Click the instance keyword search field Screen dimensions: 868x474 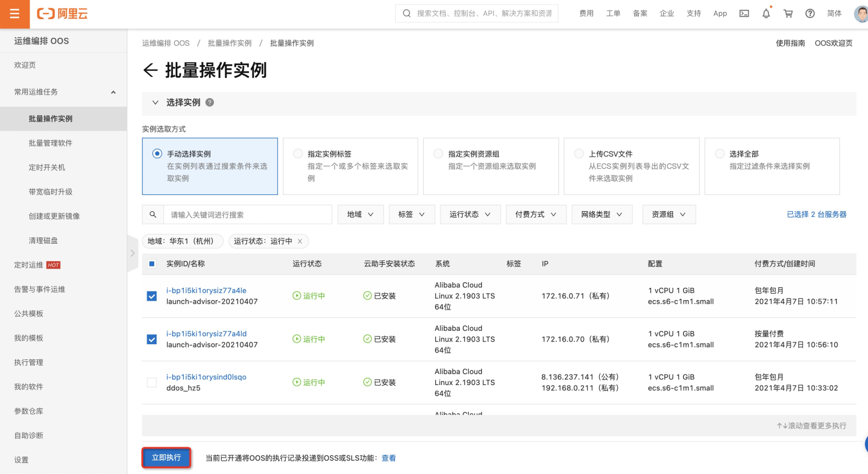(247, 215)
